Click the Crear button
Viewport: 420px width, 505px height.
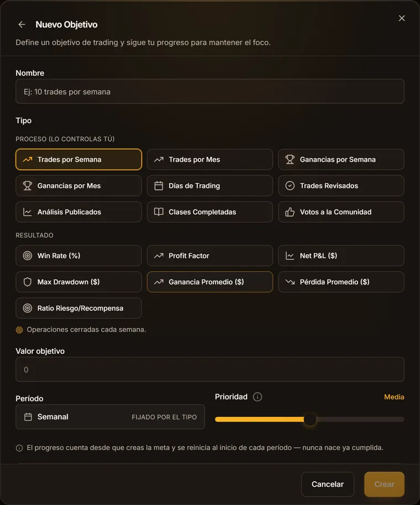(x=384, y=484)
